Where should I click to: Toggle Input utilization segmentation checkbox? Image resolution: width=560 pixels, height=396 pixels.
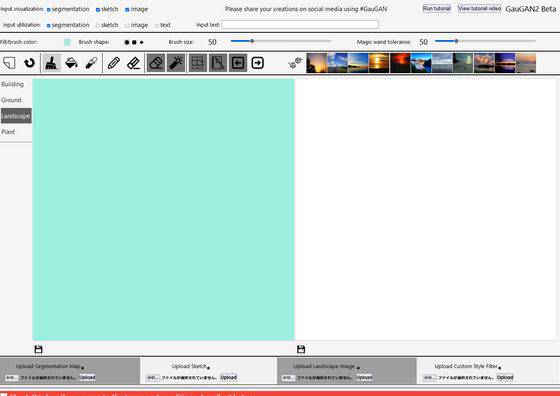tap(49, 25)
